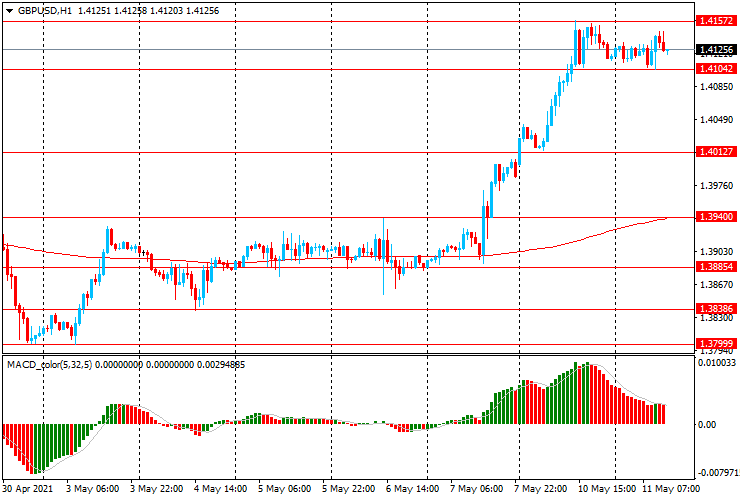
Task: Click the 0.010033 MACD scale value
Action: pos(719,363)
